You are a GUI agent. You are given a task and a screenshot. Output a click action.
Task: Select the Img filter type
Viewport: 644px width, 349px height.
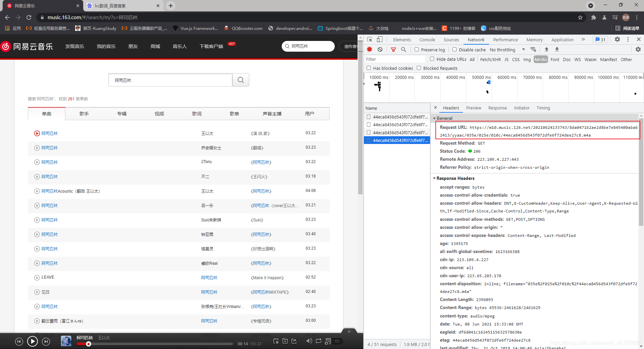pyautogui.click(x=527, y=59)
